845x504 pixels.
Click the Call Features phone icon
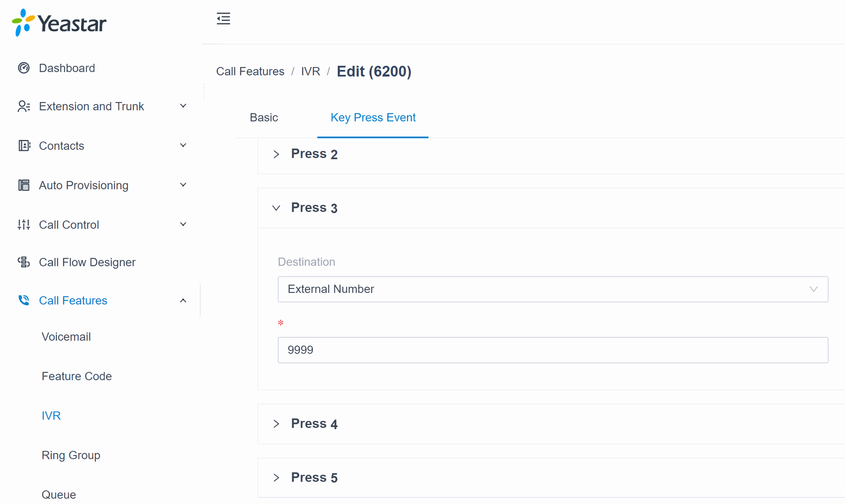pyautogui.click(x=24, y=300)
